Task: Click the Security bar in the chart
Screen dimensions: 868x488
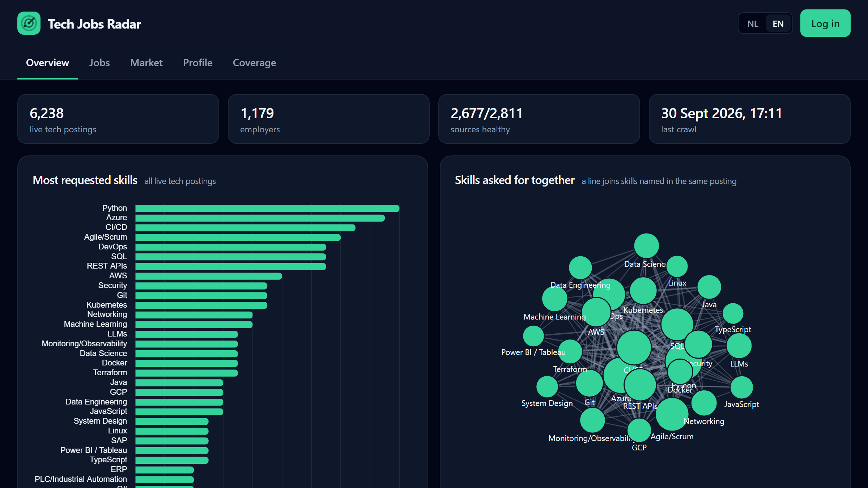Action: (x=201, y=286)
